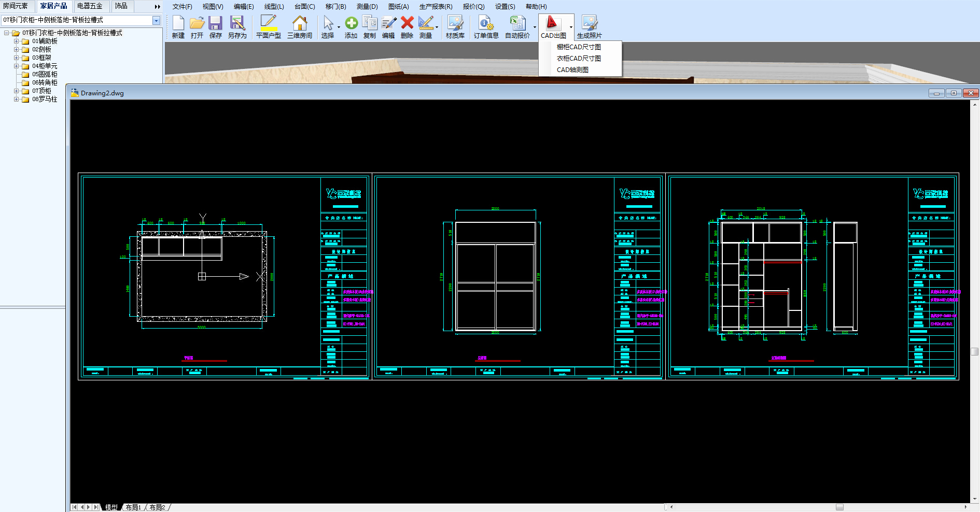
Task: Switch to the 布局1 layout tab
Action: pyautogui.click(x=133, y=507)
